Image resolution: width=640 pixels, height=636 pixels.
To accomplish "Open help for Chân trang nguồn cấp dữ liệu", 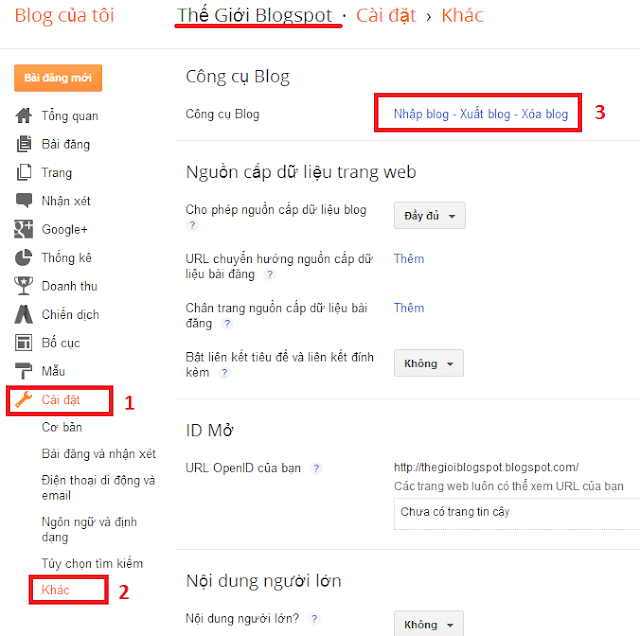I will (227, 324).
